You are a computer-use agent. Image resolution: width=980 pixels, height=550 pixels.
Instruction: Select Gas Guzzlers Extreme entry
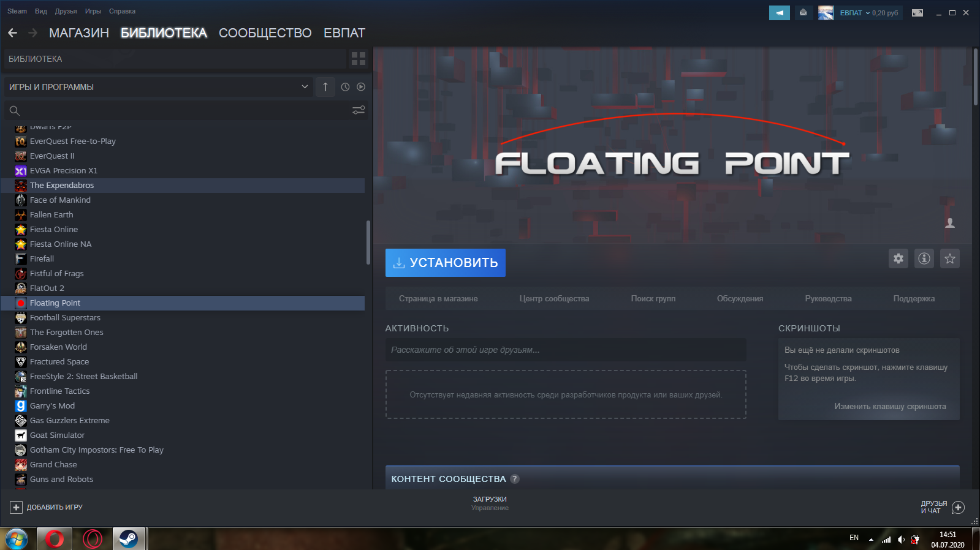coord(183,421)
